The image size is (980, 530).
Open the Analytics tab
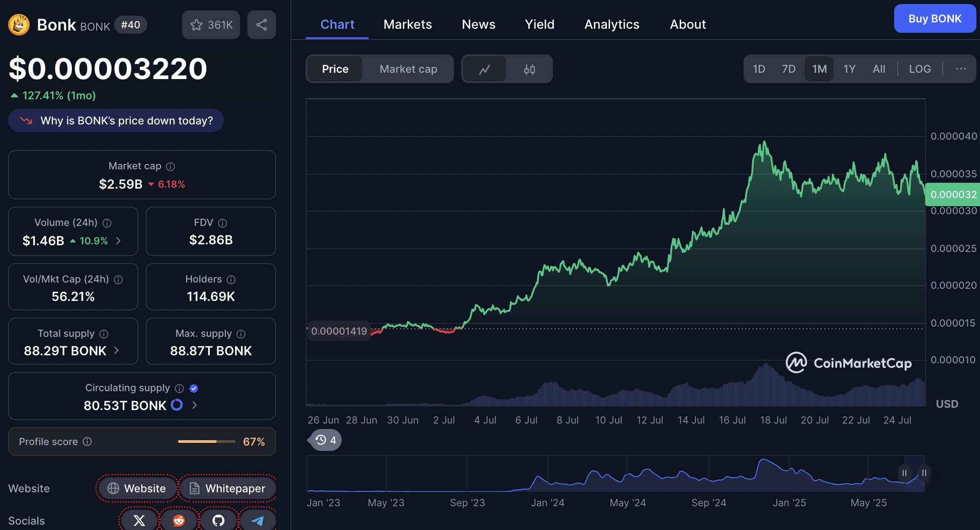612,24
